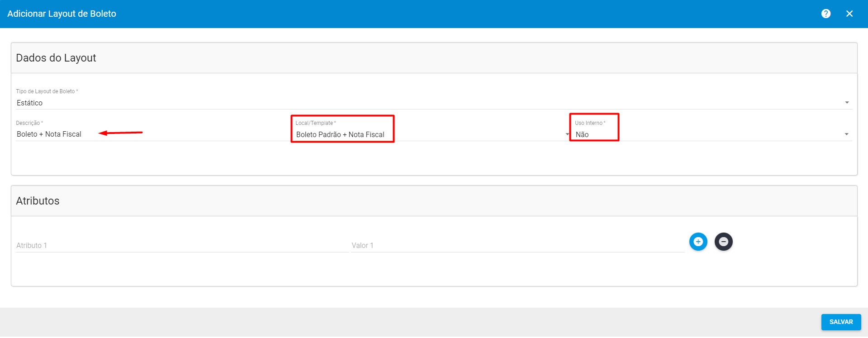
Task: Open the Uso Interno dropdown
Action: click(713, 134)
